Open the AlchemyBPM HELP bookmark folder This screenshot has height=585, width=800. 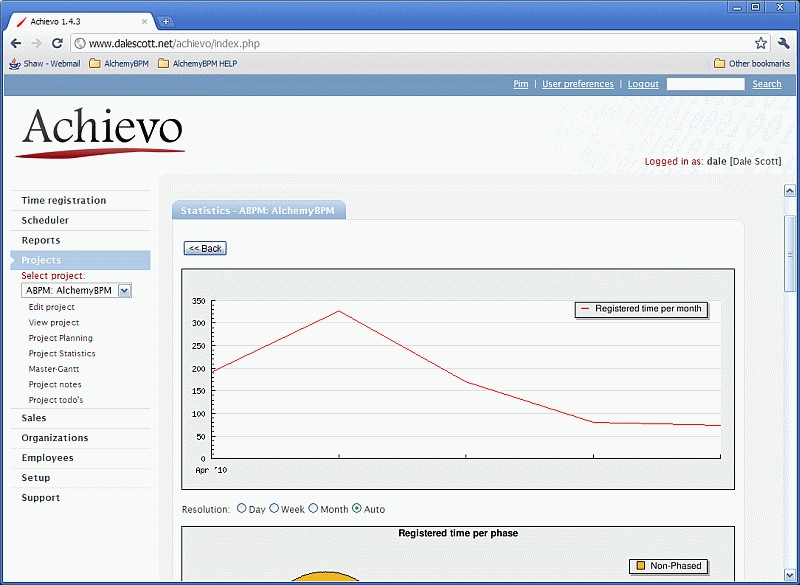(x=197, y=64)
